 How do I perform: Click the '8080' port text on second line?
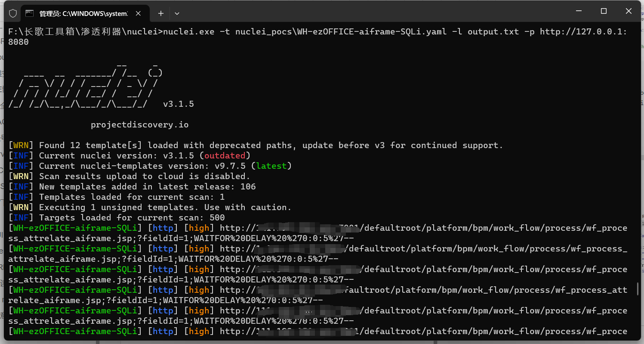click(x=18, y=42)
